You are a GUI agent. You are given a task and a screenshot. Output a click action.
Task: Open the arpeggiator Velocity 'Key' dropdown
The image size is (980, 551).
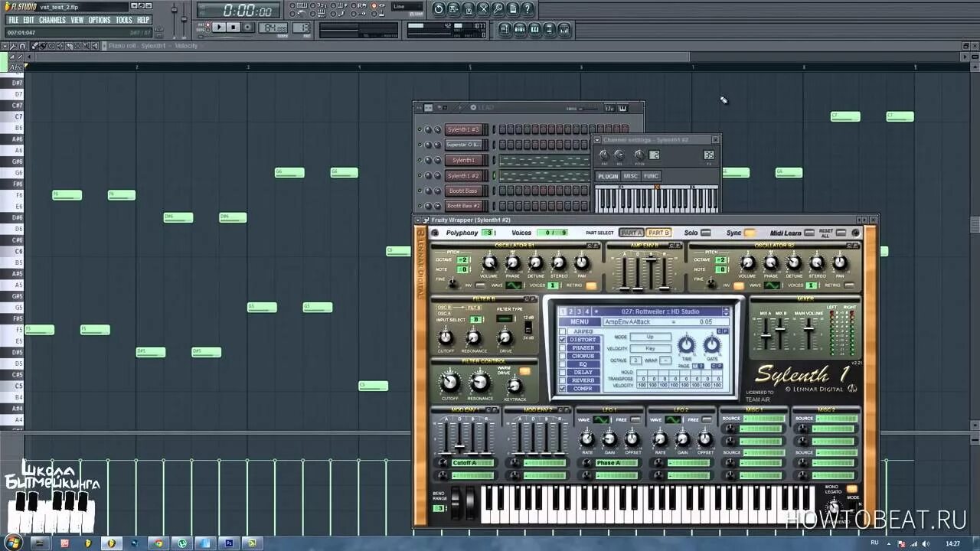(x=650, y=348)
